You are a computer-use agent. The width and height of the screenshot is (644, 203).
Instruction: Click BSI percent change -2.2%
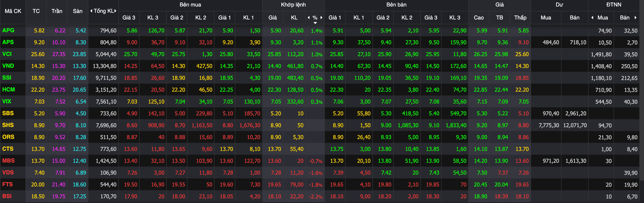pyautogui.click(x=315, y=197)
